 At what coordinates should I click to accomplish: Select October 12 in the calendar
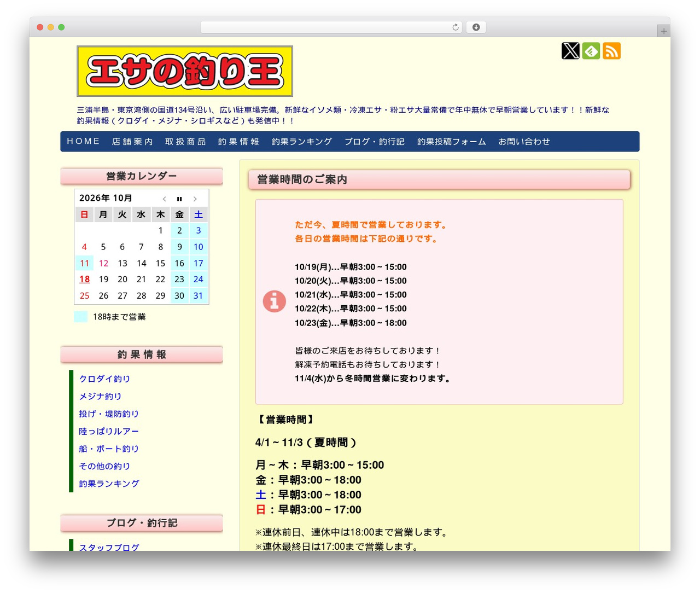click(x=103, y=263)
